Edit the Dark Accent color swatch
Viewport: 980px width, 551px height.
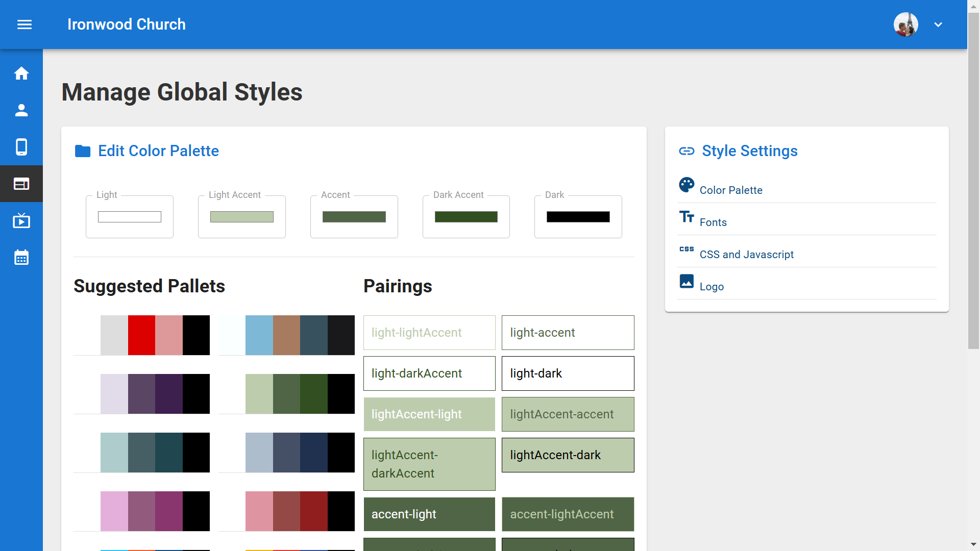(465, 217)
